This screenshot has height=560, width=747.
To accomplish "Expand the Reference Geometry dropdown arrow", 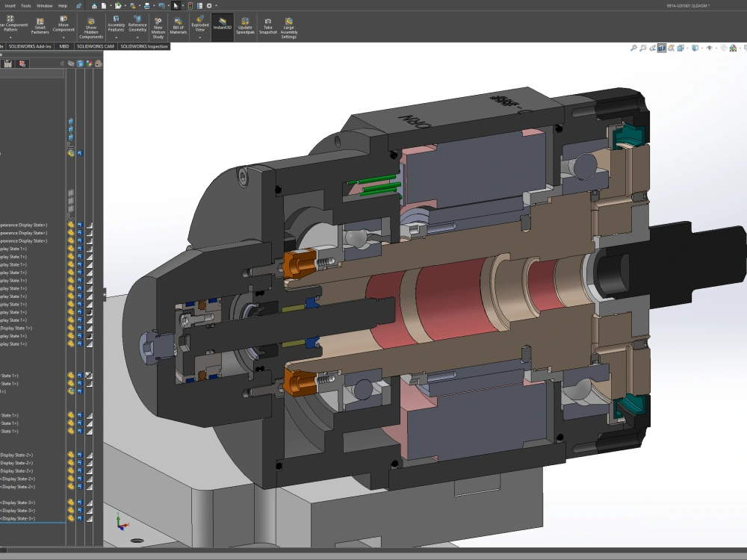I will [x=137, y=37].
